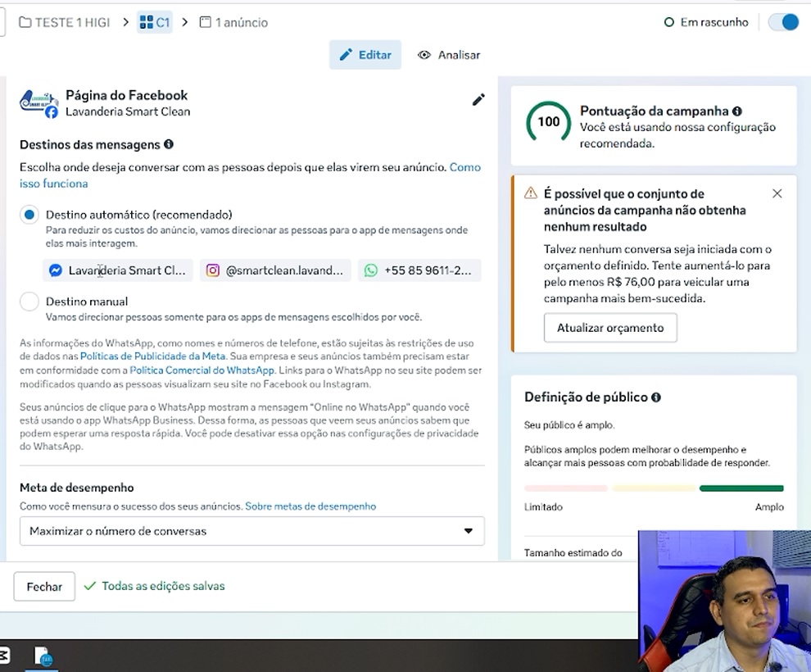Click the chevron after C1
The width and height of the screenshot is (811, 672).
[x=184, y=22]
